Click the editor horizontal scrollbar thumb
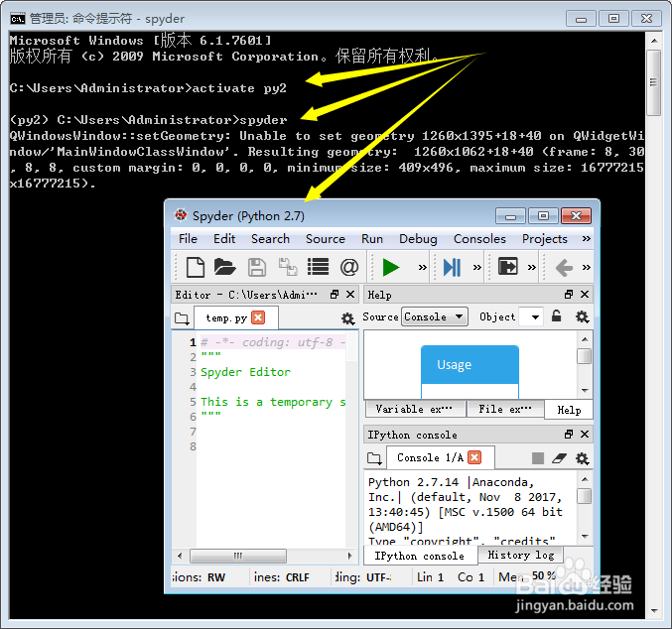Viewport: 672px width, 629px height. pyautogui.click(x=238, y=556)
